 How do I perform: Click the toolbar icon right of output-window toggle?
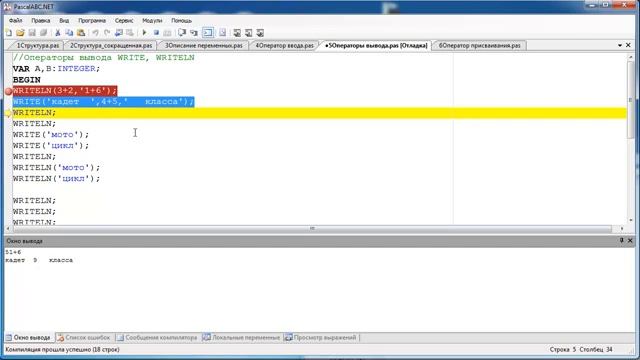tap(222, 33)
